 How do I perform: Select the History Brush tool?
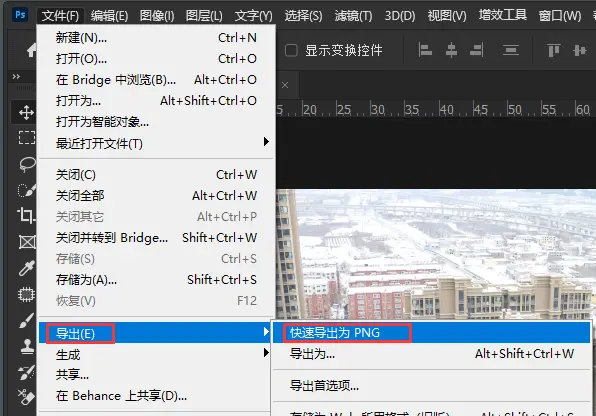pos(26,373)
